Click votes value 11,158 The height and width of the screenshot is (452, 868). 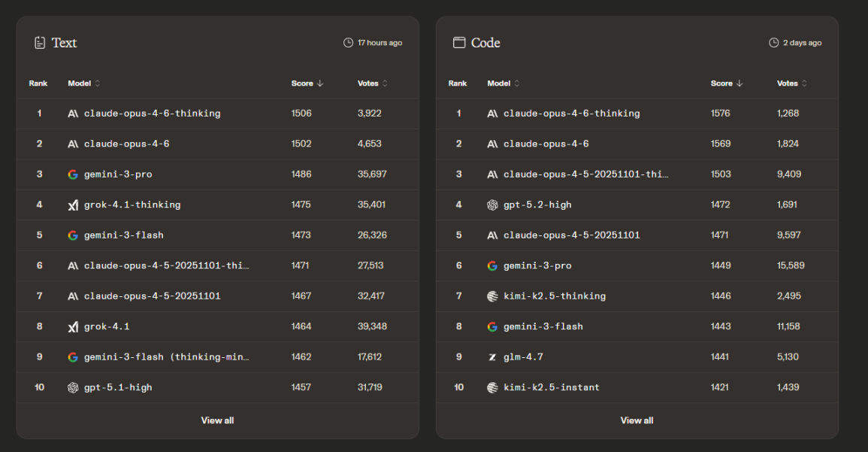coord(788,327)
